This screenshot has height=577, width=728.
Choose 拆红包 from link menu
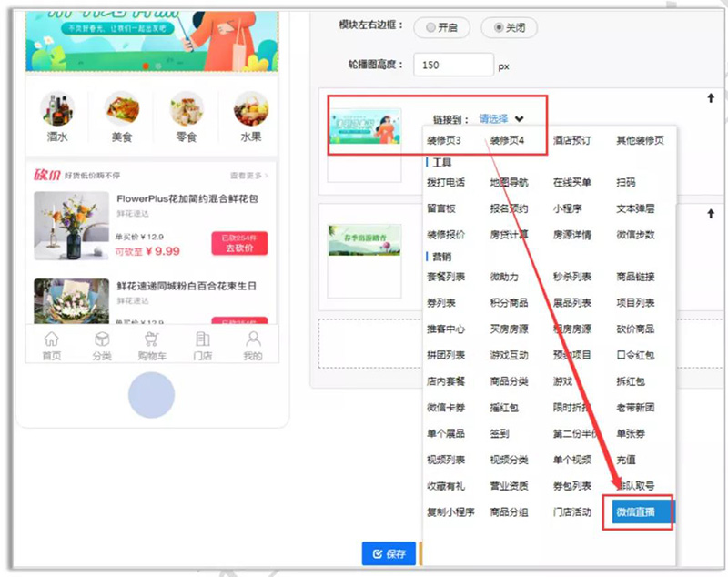(631, 381)
